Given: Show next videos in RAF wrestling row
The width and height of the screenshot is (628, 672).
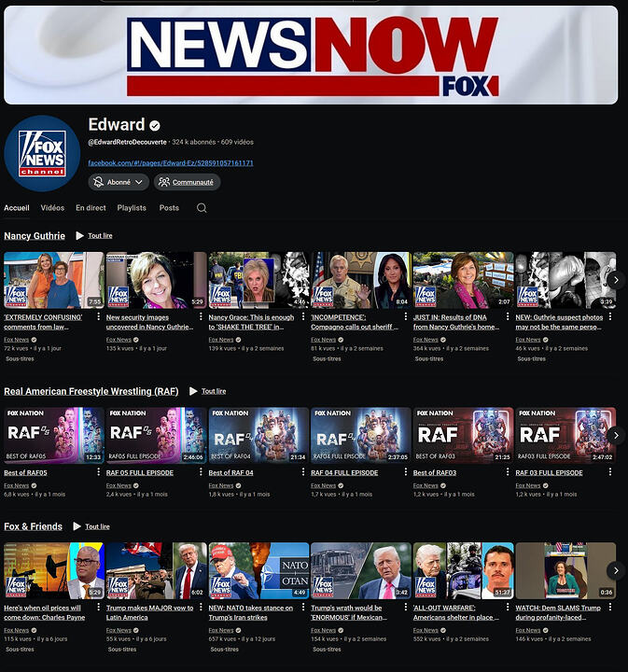Looking at the screenshot, I should point(616,436).
